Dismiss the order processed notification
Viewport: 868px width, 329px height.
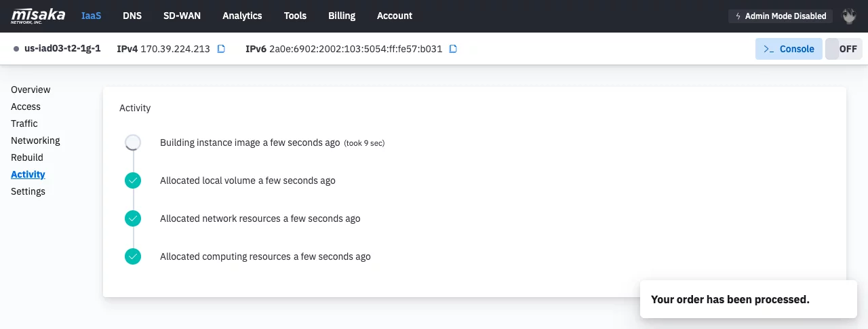(749, 299)
